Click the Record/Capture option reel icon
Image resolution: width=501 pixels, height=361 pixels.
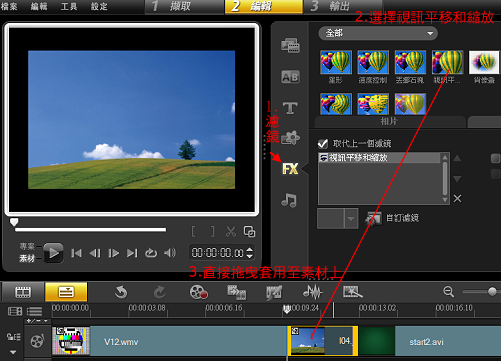pyautogui.click(x=199, y=292)
